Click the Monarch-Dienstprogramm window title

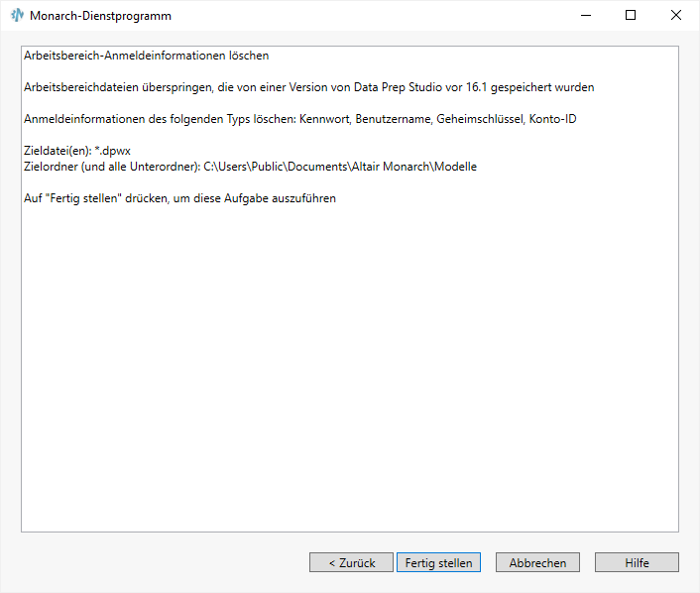(100, 16)
